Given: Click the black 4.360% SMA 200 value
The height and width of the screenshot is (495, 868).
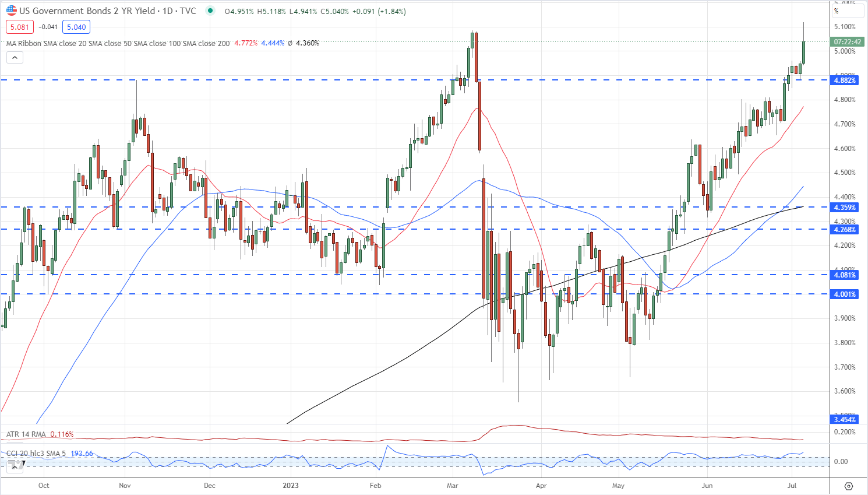Looking at the screenshot, I should click(x=308, y=43).
